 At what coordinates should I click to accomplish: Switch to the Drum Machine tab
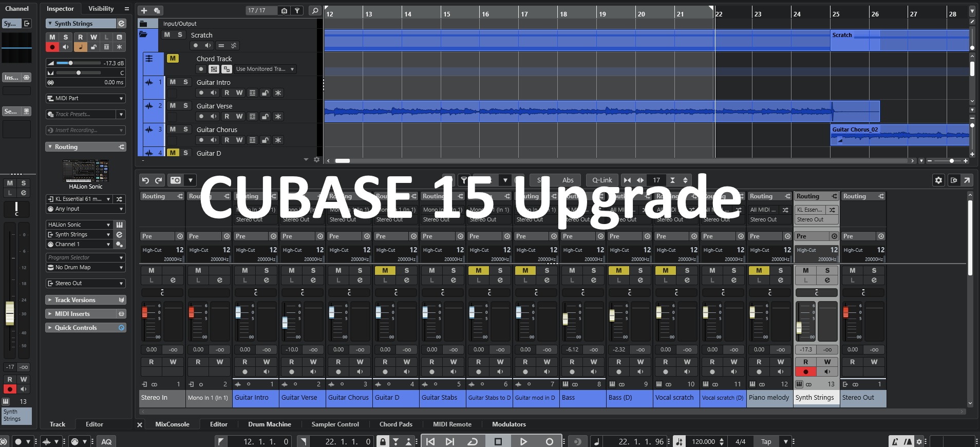click(269, 424)
